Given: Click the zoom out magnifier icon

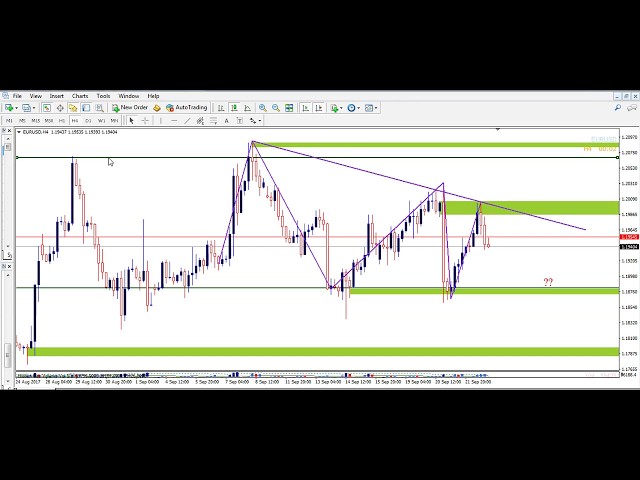Looking at the screenshot, I should click(276, 108).
